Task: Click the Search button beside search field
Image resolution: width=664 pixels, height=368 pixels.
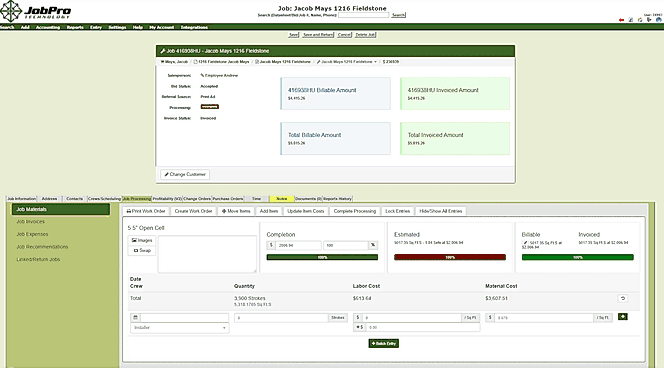Action: [x=398, y=15]
